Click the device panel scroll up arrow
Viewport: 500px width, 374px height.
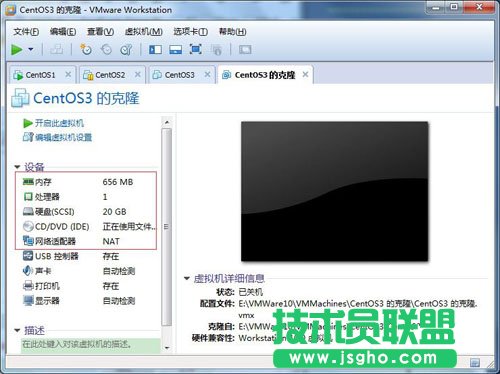click(x=167, y=122)
